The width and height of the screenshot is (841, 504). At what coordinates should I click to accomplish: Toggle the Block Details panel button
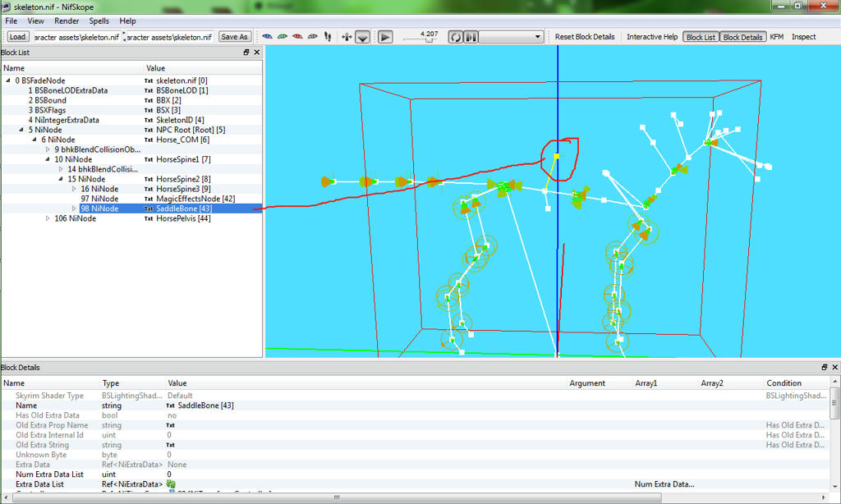(x=742, y=37)
